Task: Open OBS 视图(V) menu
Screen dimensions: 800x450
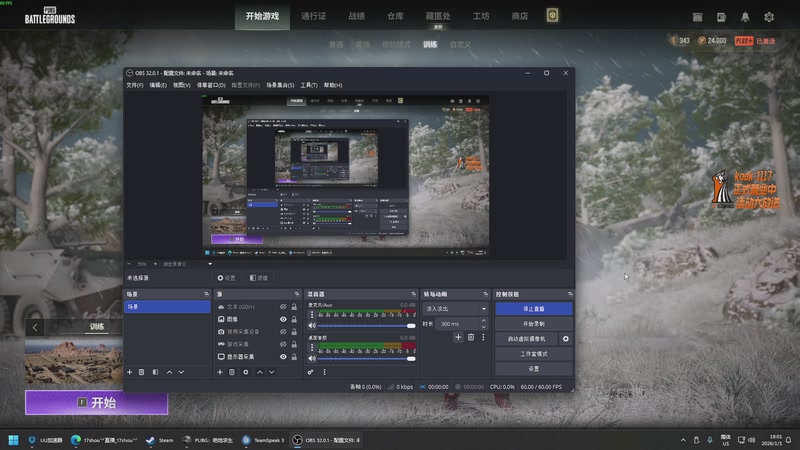Action: pos(182,85)
